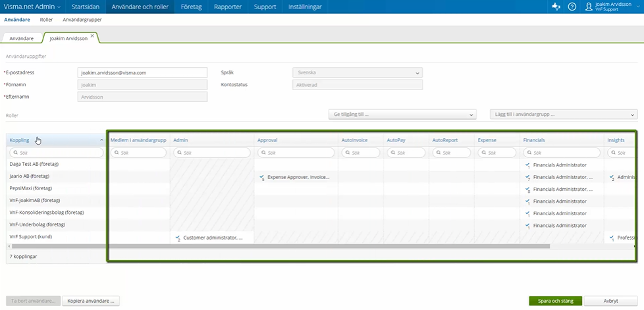This screenshot has height=310, width=644.
Task: Click the Admin column search box
Action: click(x=211, y=153)
